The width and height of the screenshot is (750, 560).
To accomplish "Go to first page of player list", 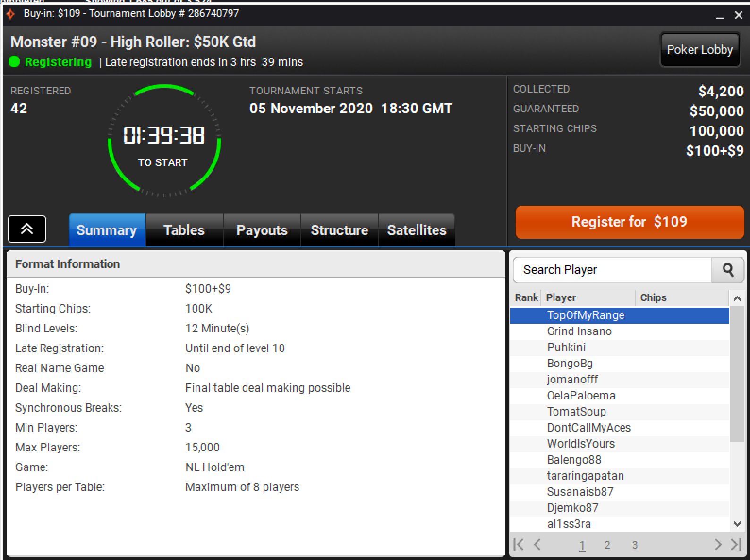I will point(518,544).
